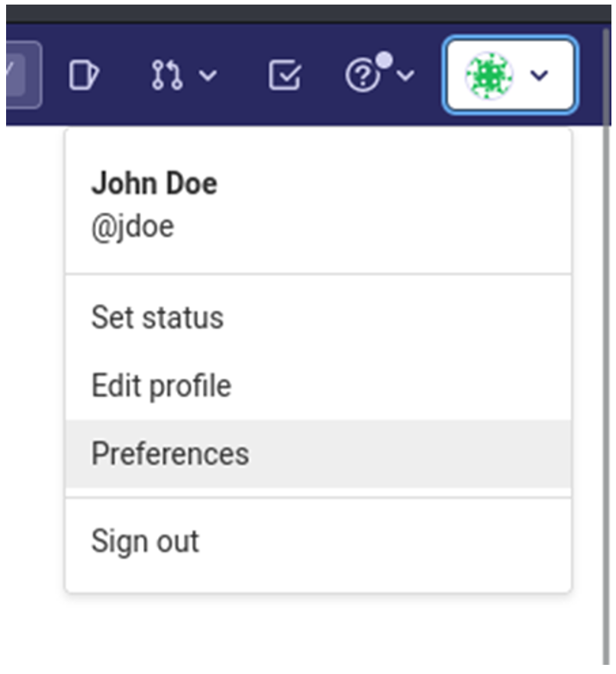Choose Edit profile in the menu

pos(161,385)
